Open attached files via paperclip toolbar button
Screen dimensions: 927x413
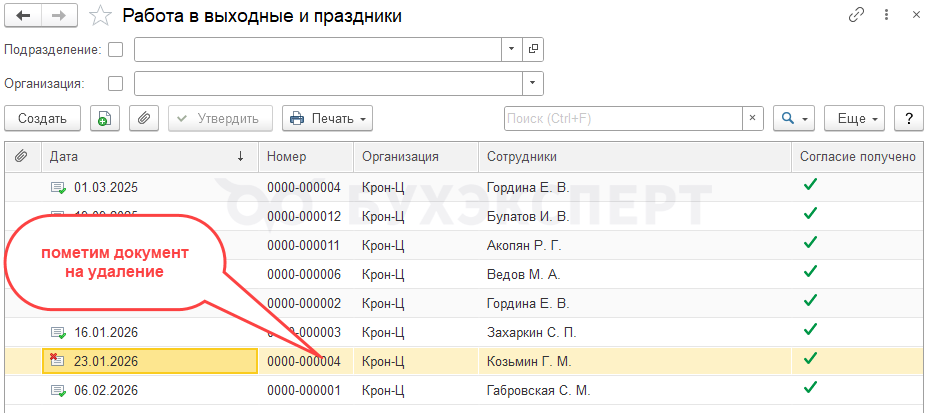(x=144, y=118)
